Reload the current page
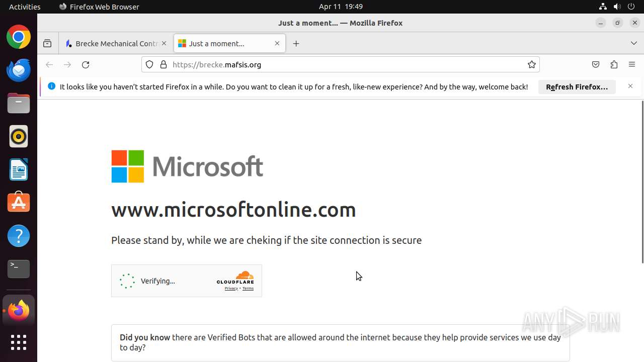Viewport: 644px width, 362px height. click(x=86, y=64)
